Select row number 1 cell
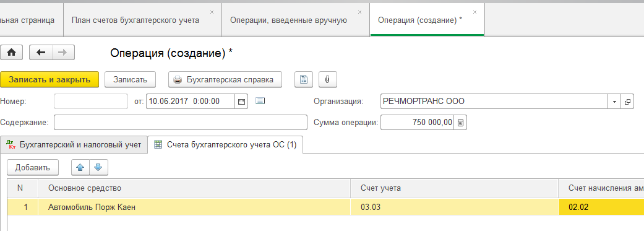This screenshot has width=644, height=231. pyautogui.click(x=23, y=207)
